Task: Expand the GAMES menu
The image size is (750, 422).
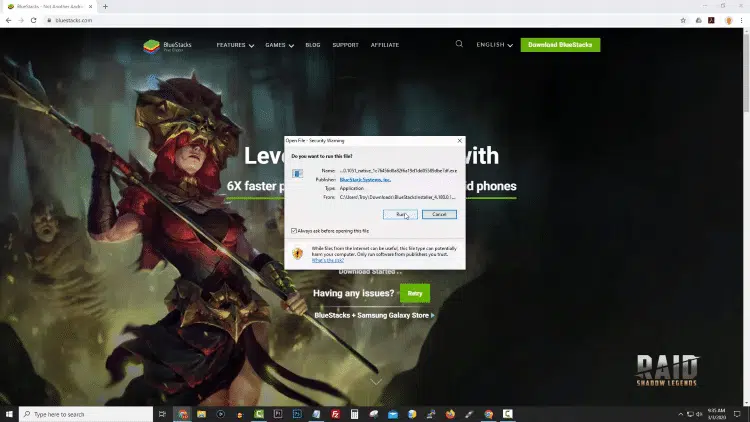Action: click(x=279, y=45)
